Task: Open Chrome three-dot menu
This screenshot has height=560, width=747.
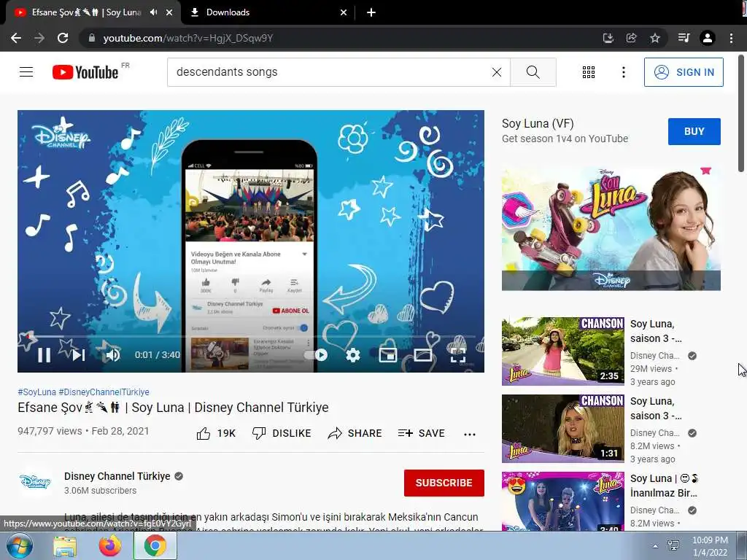Action: (731, 38)
